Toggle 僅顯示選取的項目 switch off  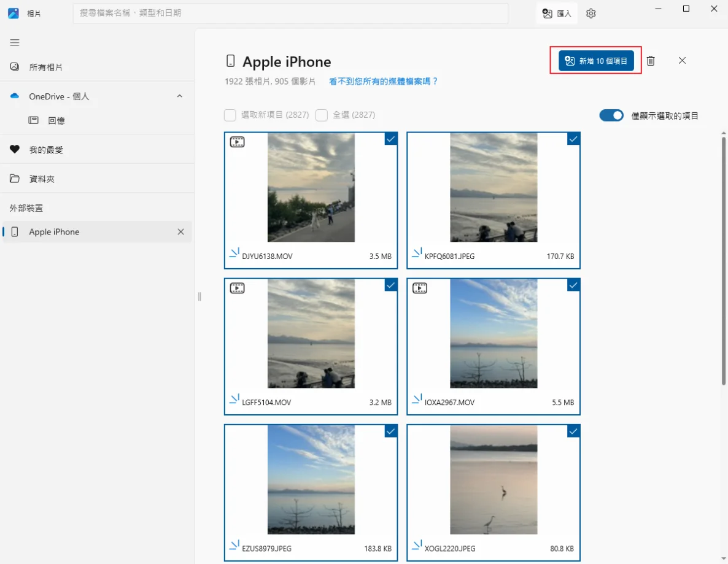point(611,115)
